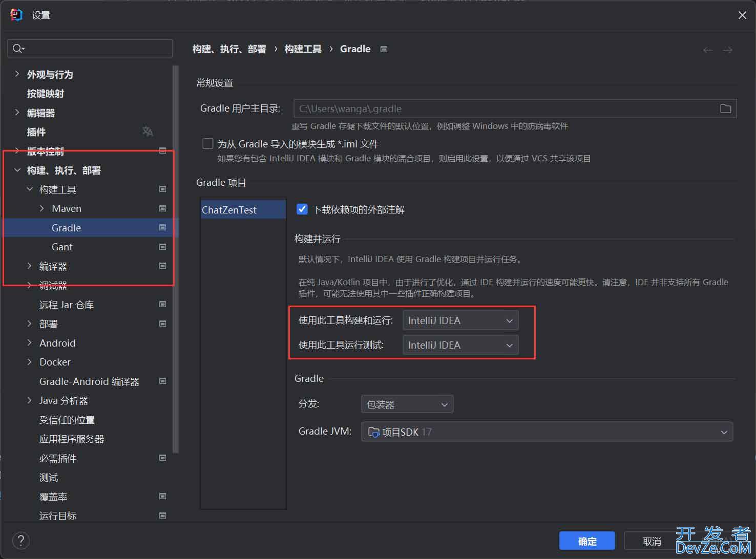Uncheck 下载依赖项的外部注解

[x=302, y=209]
